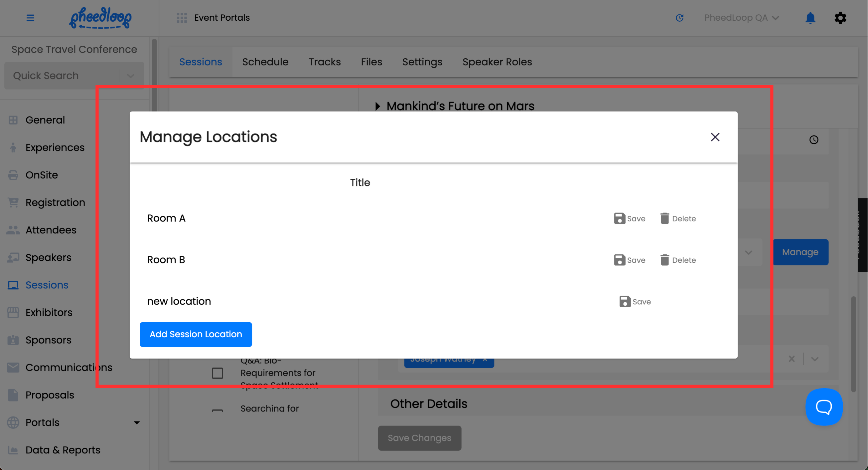
Task: Open location dropdown chevron beside Manage
Action: click(749, 253)
